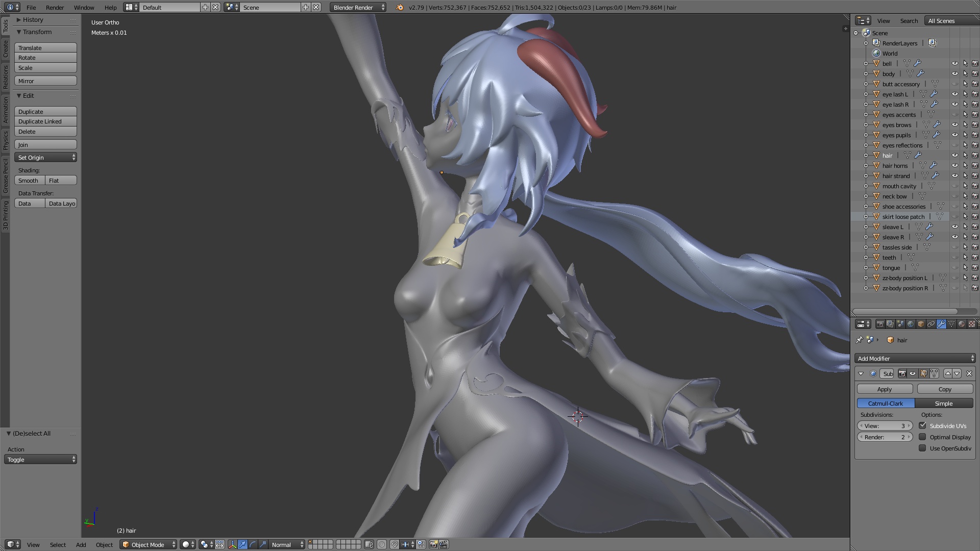Image resolution: width=980 pixels, height=551 pixels.
Task: Switch the subdivision type to Simple
Action: click(x=944, y=403)
